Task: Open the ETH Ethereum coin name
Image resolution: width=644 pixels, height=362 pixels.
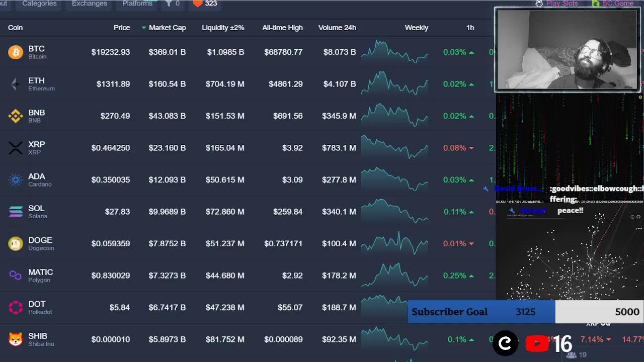Action: 41,84
